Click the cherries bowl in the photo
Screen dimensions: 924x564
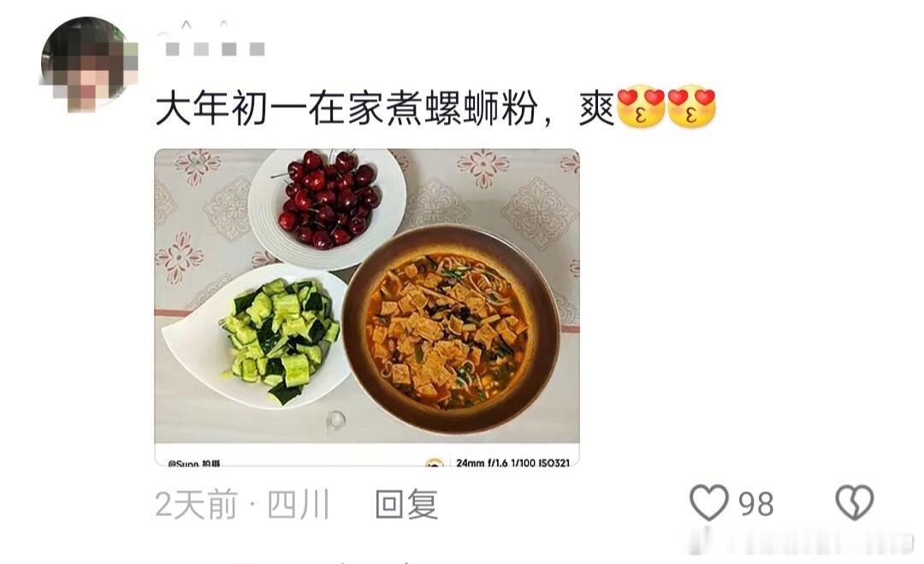(327, 207)
